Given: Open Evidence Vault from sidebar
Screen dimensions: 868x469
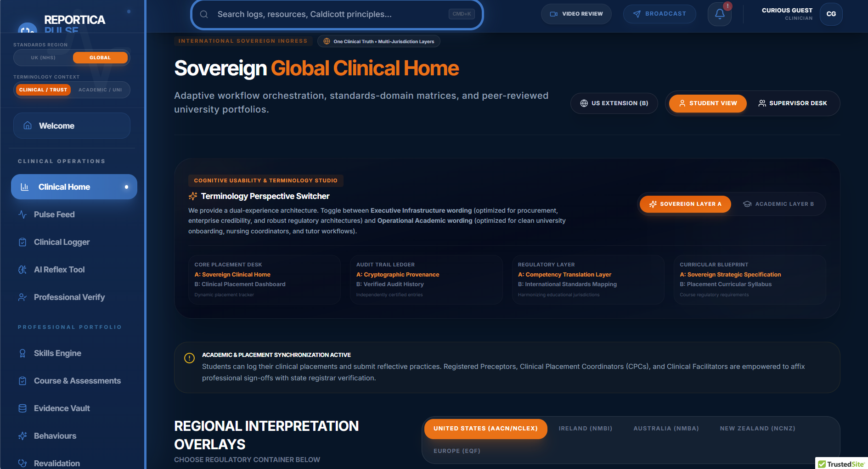Looking at the screenshot, I should pos(74,408).
